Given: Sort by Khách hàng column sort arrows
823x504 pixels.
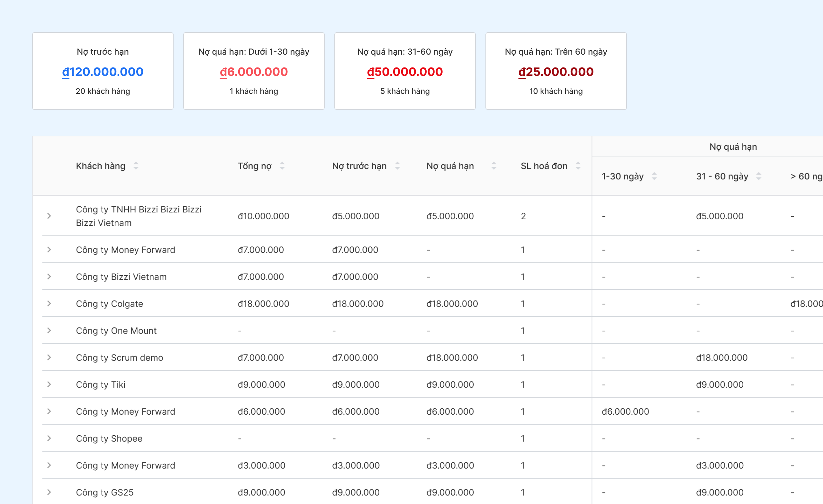Looking at the screenshot, I should (136, 166).
